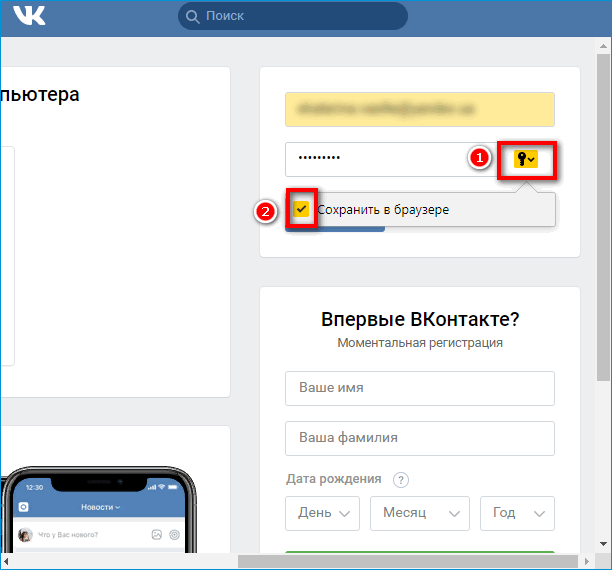Viewport: 612px width, 570px height.
Task: Open the Месяц dropdown
Action: coord(420,513)
